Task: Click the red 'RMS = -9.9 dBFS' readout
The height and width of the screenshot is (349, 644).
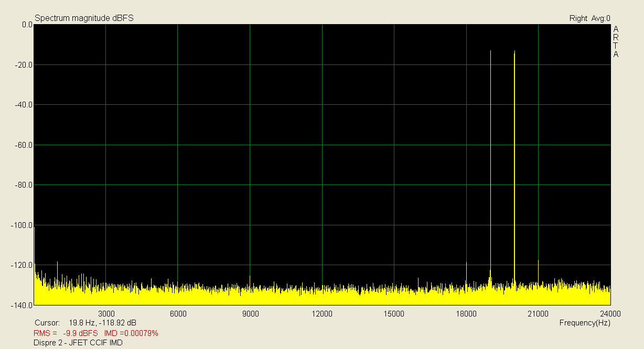Action: click(x=66, y=333)
